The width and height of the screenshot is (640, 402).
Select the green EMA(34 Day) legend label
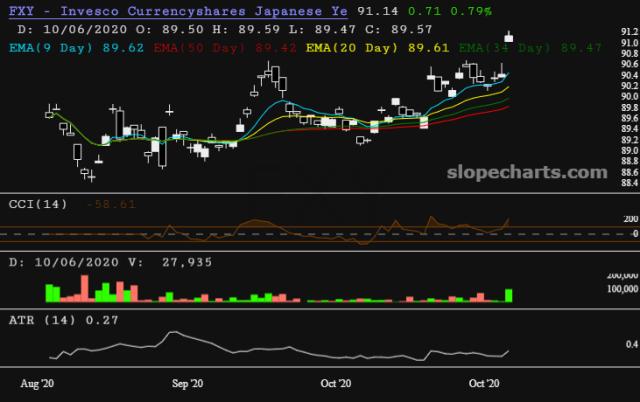[530, 48]
